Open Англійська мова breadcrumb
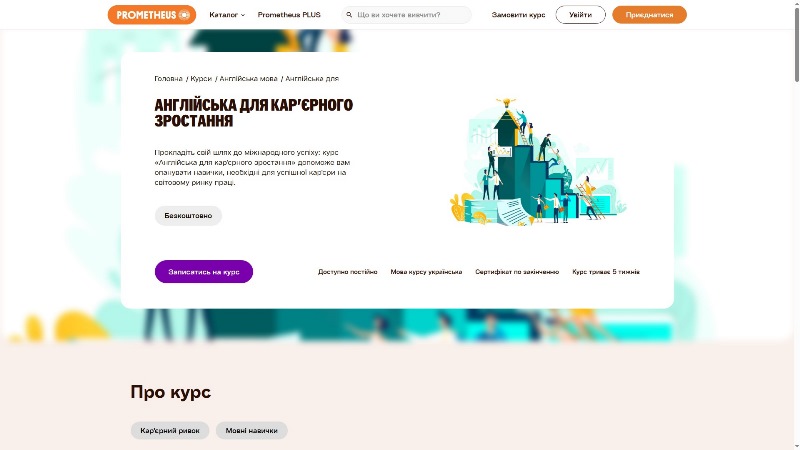 click(x=248, y=79)
